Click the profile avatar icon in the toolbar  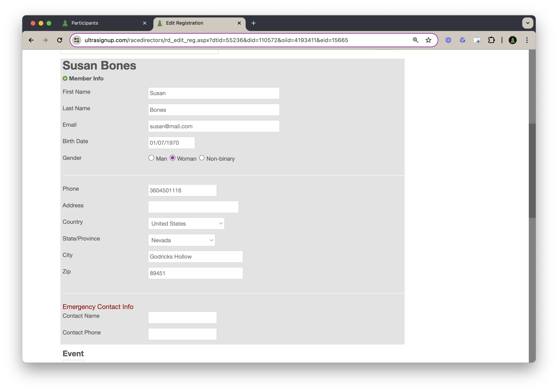tap(512, 40)
